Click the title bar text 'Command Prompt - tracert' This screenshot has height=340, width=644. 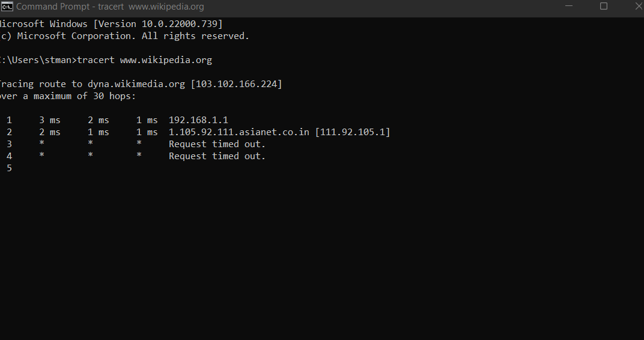click(x=70, y=7)
